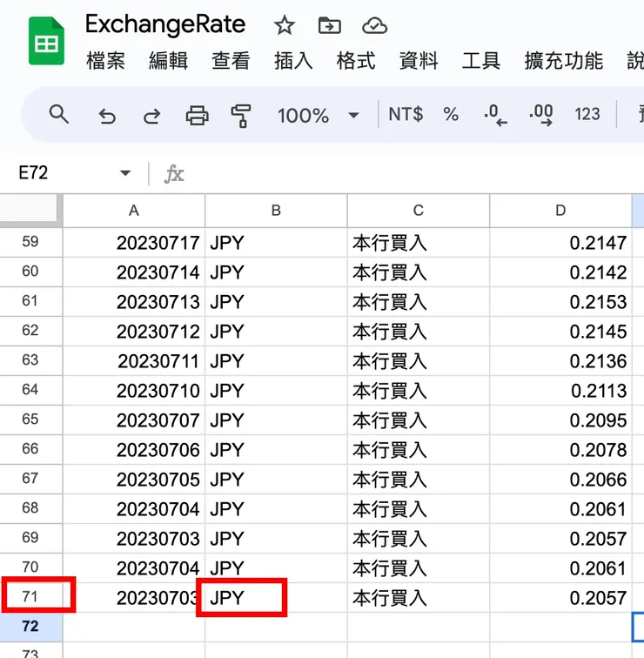Open the 編輯 menu
This screenshot has height=658, width=644.
coord(168,61)
